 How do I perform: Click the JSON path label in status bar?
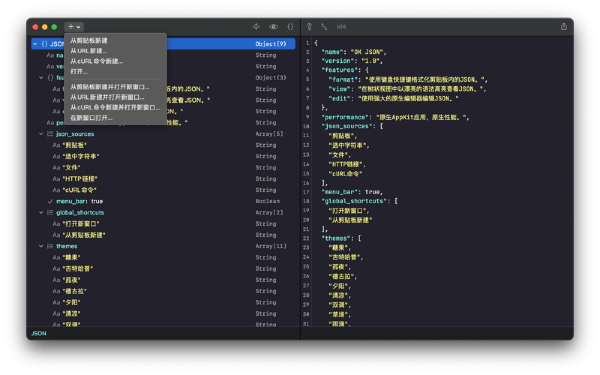(x=39, y=334)
